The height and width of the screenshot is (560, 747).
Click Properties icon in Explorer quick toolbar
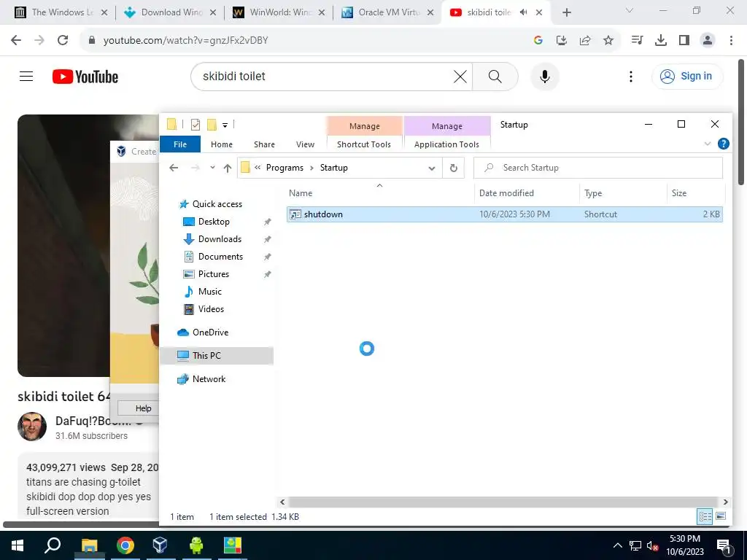196,125
